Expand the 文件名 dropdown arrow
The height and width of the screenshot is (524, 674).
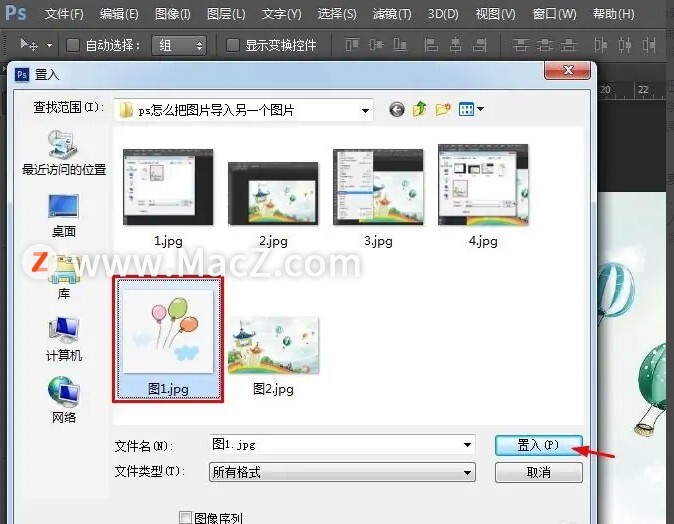(467, 445)
